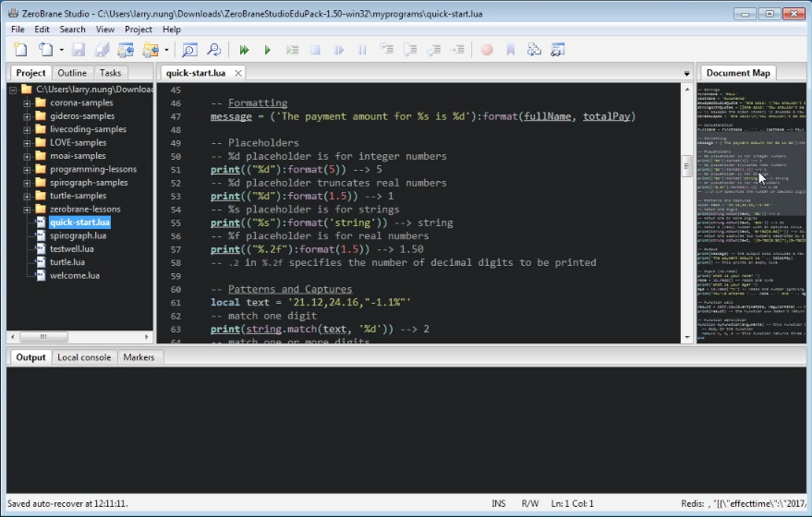
Task: Expand the moai-samples folder
Action: (27, 156)
